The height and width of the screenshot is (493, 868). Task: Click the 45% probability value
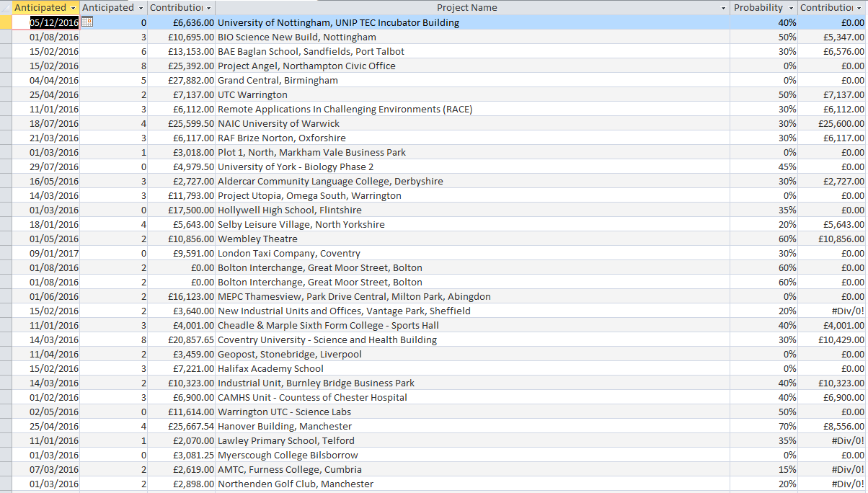click(x=787, y=166)
